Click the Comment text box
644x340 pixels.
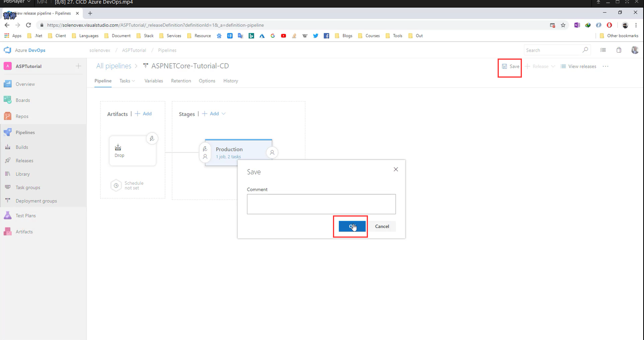coord(321,204)
